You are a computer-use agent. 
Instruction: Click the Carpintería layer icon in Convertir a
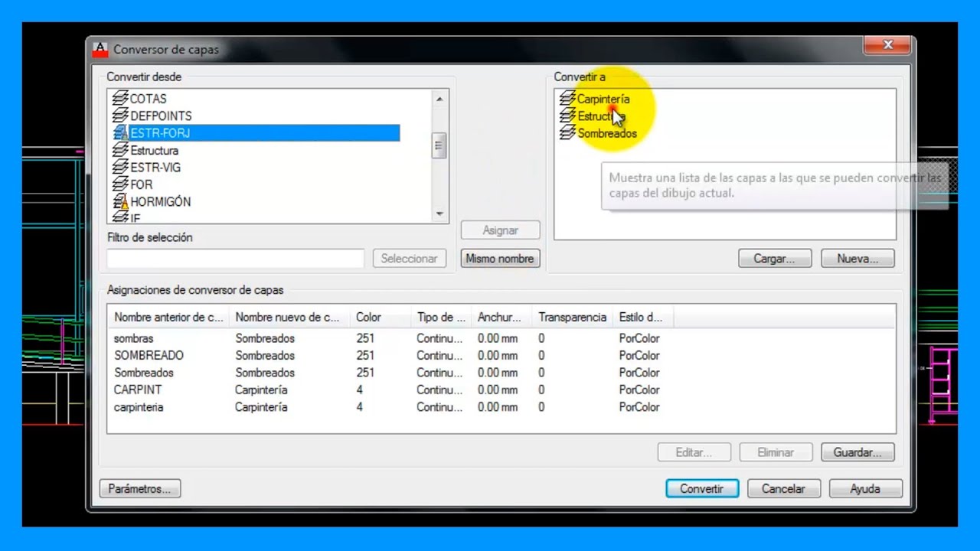click(x=567, y=99)
